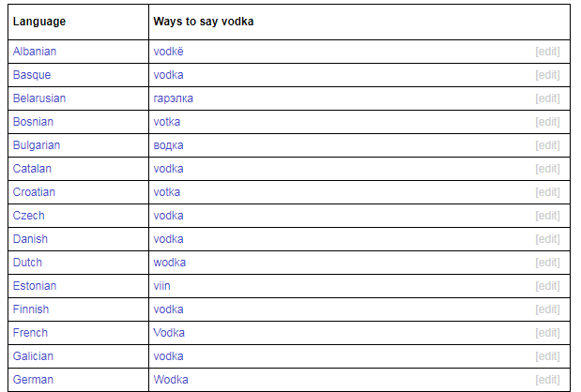The image size is (581, 392).
Task: Click edit in the Albanian row
Action: click(x=547, y=52)
